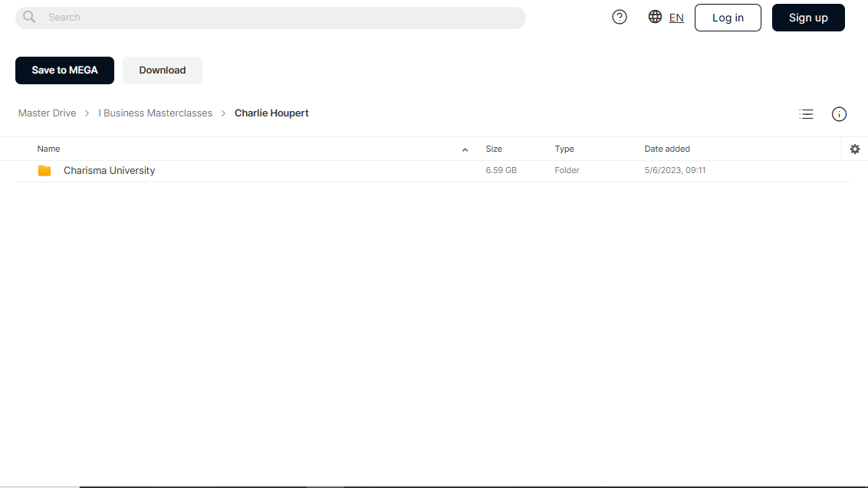Open the EN language selector
This screenshot has height=488, width=868.
(x=676, y=18)
